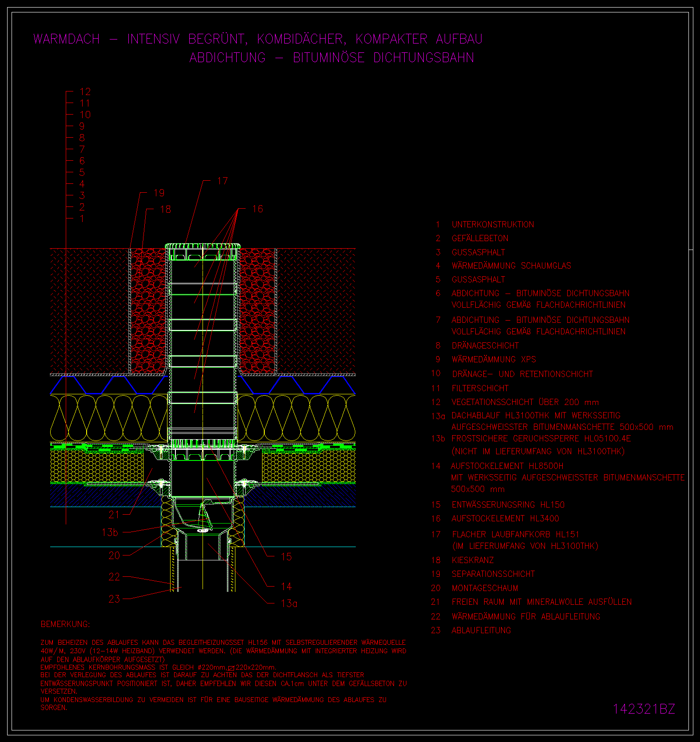Image resolution: width=700 pixels, height=742 pixels.
Task: Select legend entry '19 SEPARATIONSSCHICHT'
Action: tap(483, 574)
